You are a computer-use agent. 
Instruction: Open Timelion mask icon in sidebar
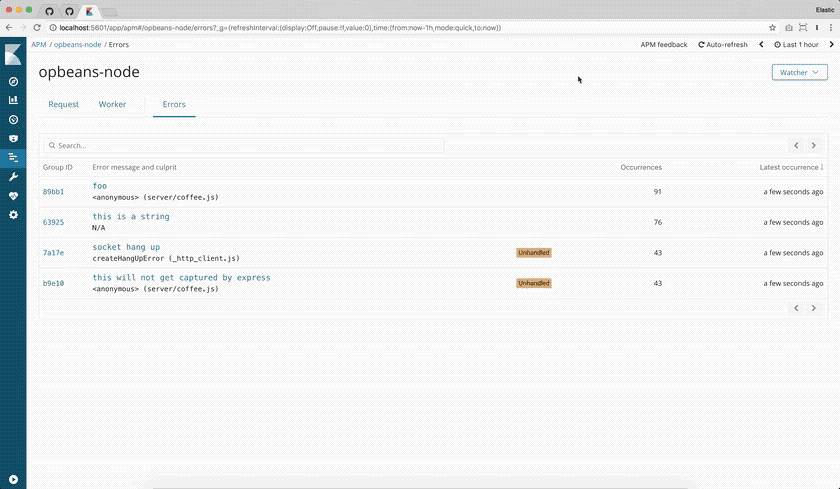point(13,139)
